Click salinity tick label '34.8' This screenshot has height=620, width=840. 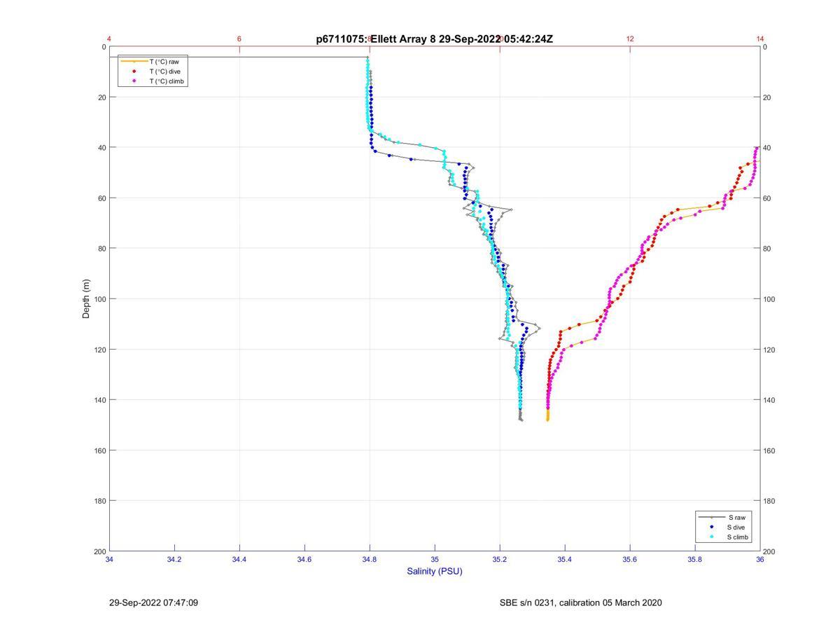click(x=370, y=559)
